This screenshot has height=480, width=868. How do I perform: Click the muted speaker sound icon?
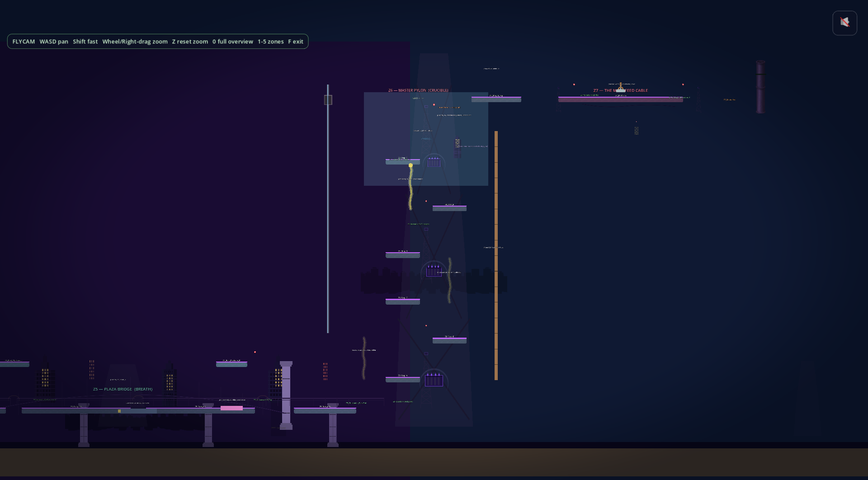(844, 23)
